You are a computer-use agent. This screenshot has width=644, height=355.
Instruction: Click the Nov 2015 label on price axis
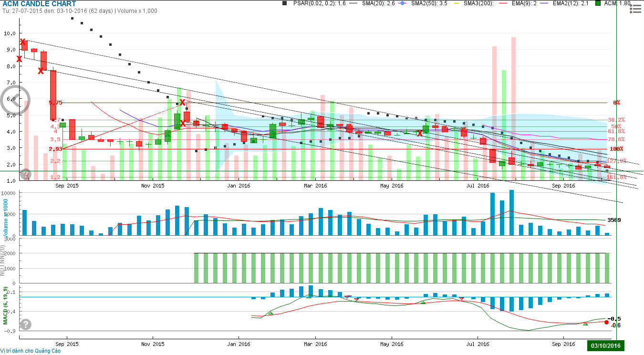[152, 185]
